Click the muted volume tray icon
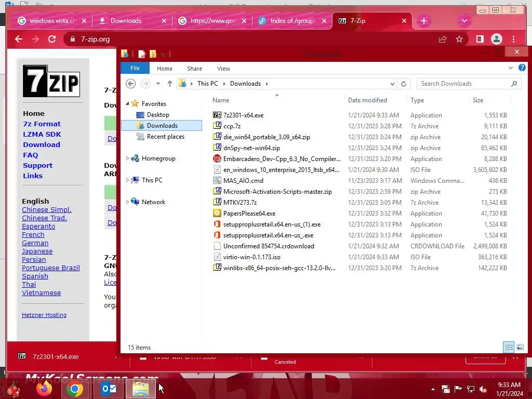 coord(483,389)
